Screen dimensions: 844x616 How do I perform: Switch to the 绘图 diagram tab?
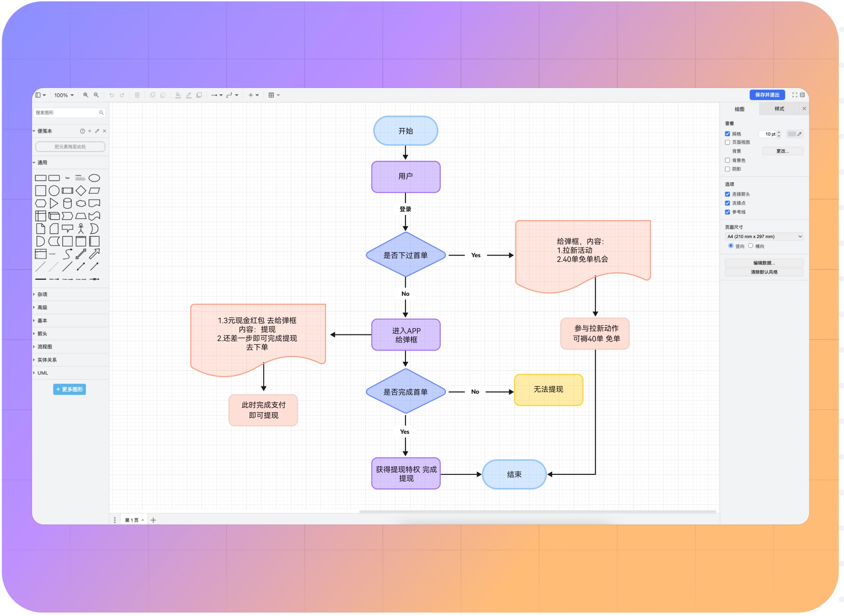[739, 109]
